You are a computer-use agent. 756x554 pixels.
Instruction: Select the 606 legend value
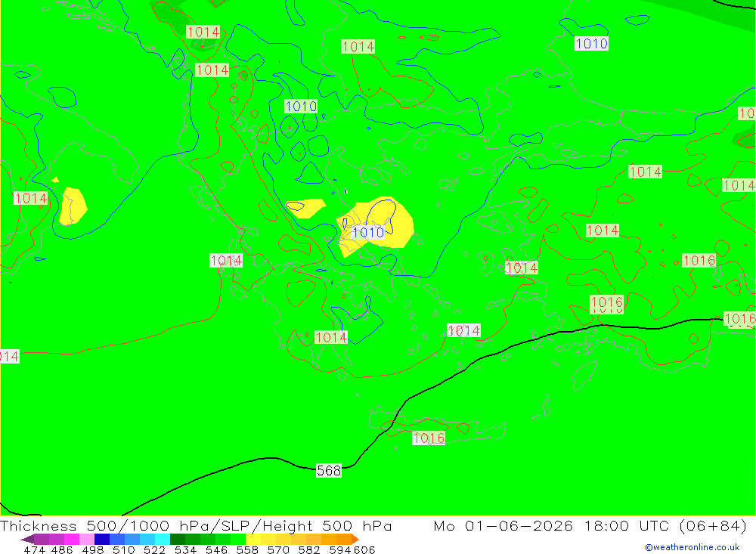(364, 550)
